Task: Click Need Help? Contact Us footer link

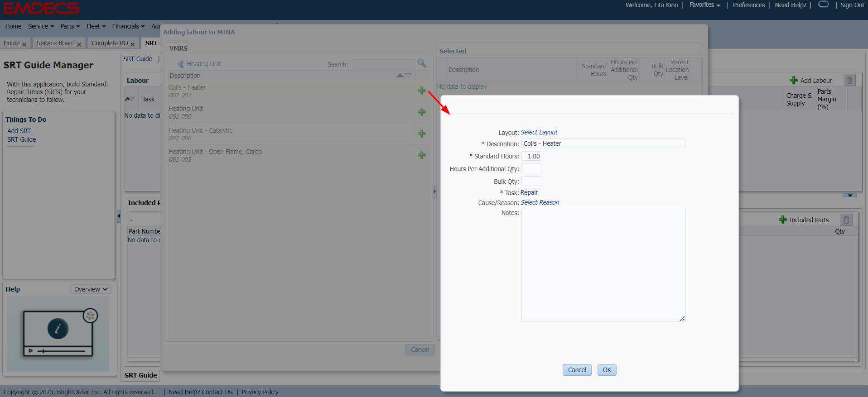Action: [x=201, y=392]
